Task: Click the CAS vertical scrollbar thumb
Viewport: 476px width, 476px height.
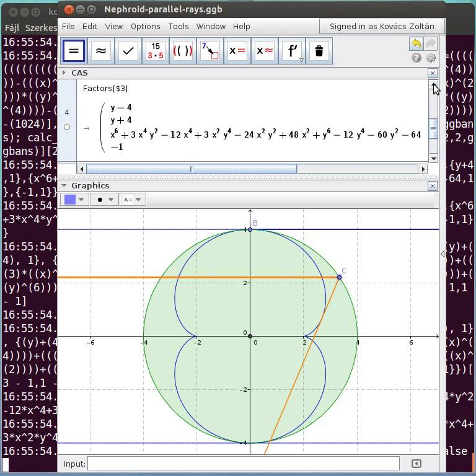Action: pos(433,128)
